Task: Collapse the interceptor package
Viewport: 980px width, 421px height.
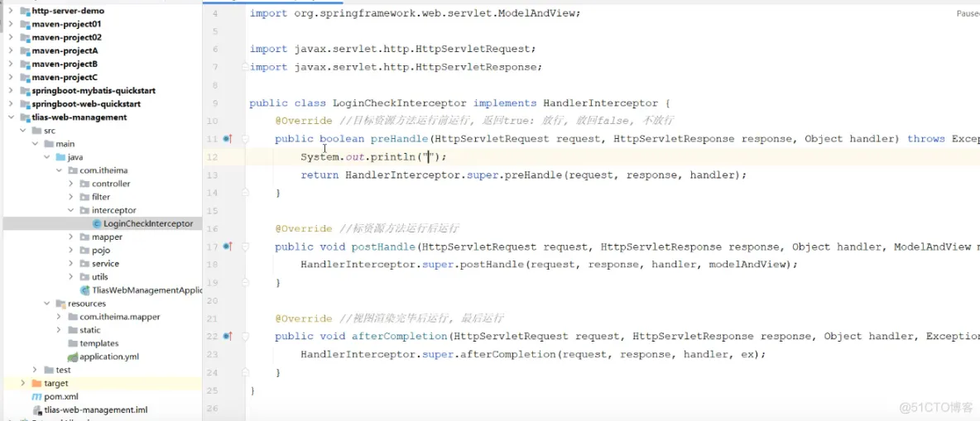Action: (70, 210)
